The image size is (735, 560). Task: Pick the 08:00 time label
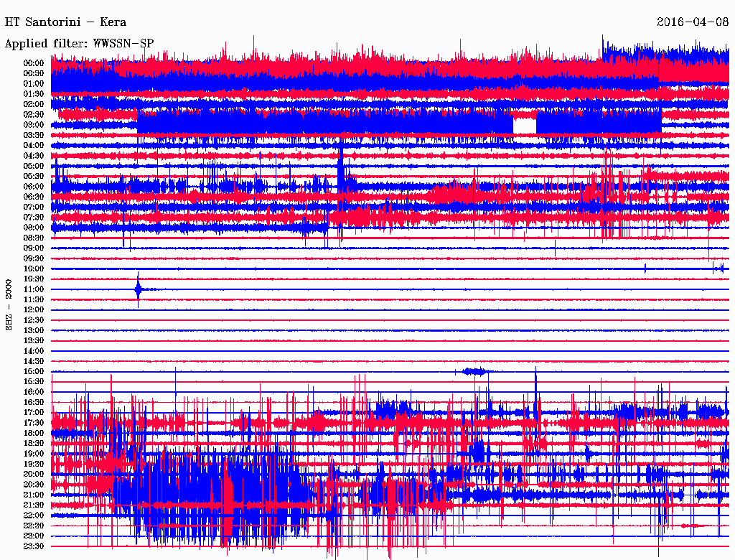click(34, 228)
